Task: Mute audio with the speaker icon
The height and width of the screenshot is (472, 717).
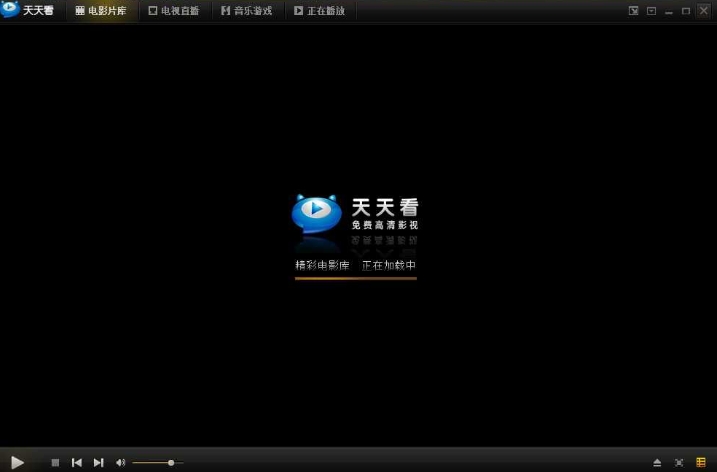Action: [x=120, y=462]
